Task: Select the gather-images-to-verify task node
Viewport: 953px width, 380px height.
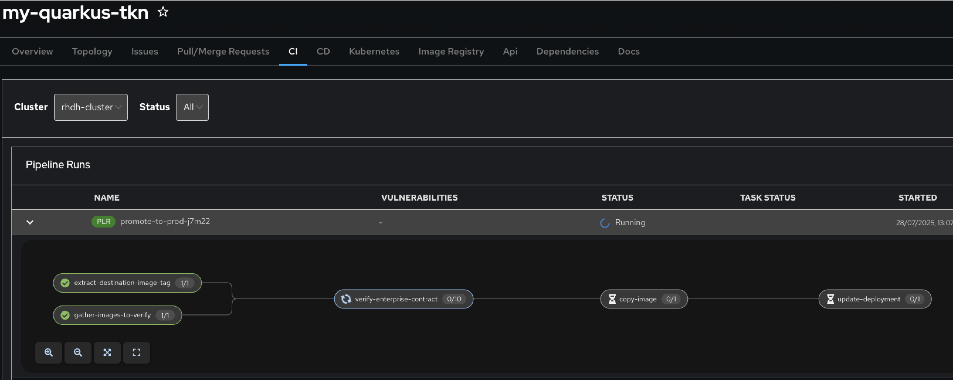Action: (x=117, y=315)
